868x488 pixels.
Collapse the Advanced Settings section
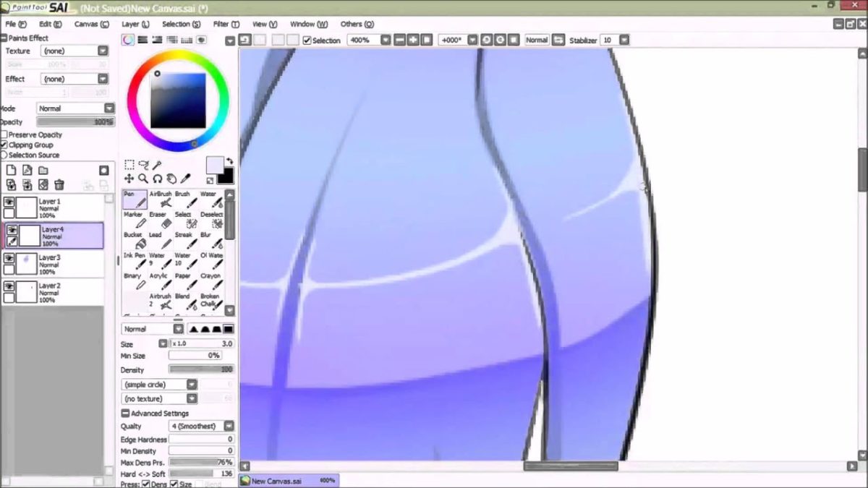point(125,414)
